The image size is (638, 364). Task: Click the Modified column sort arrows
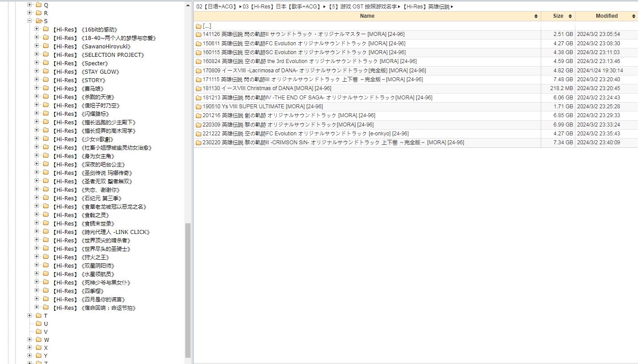tap(633, 16)
